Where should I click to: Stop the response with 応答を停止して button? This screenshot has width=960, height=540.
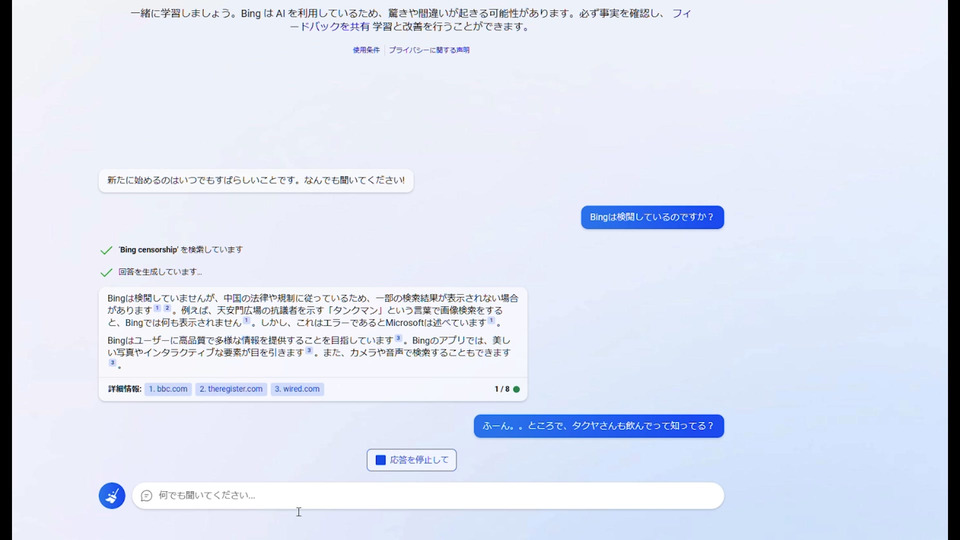(411, 460)
